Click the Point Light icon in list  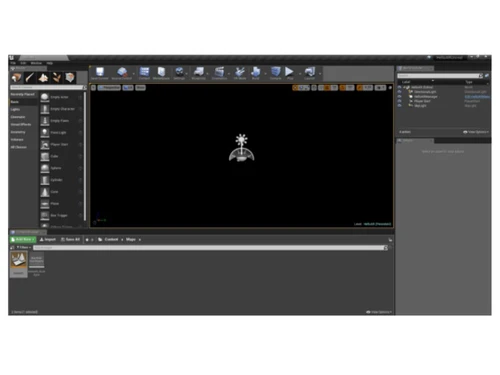click(x=45, y=133)
